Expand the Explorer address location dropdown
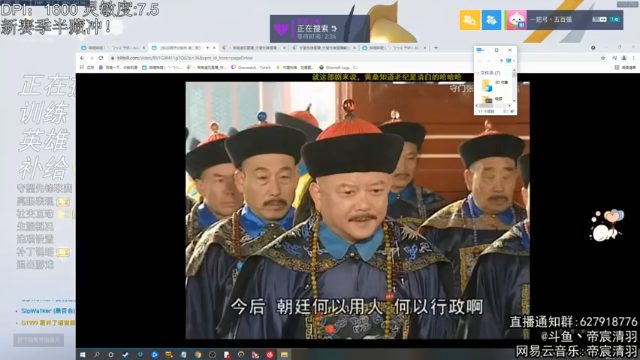 click(514, 61)
